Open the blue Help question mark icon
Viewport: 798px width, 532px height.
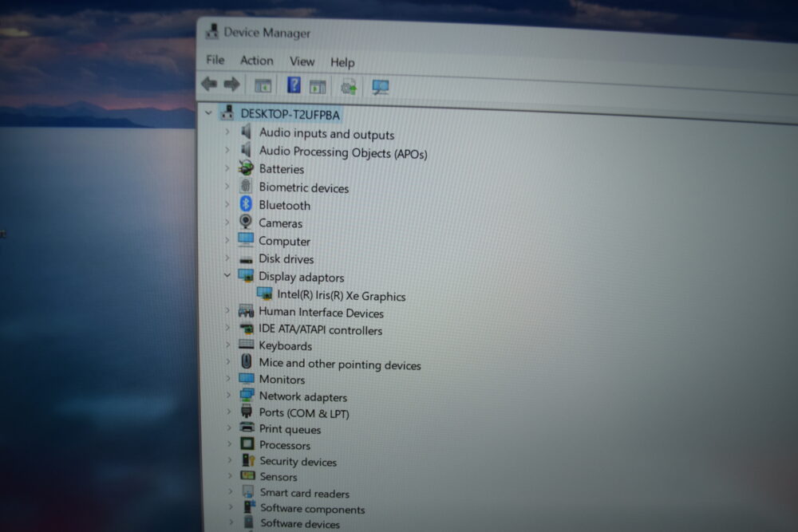(294, 85)
